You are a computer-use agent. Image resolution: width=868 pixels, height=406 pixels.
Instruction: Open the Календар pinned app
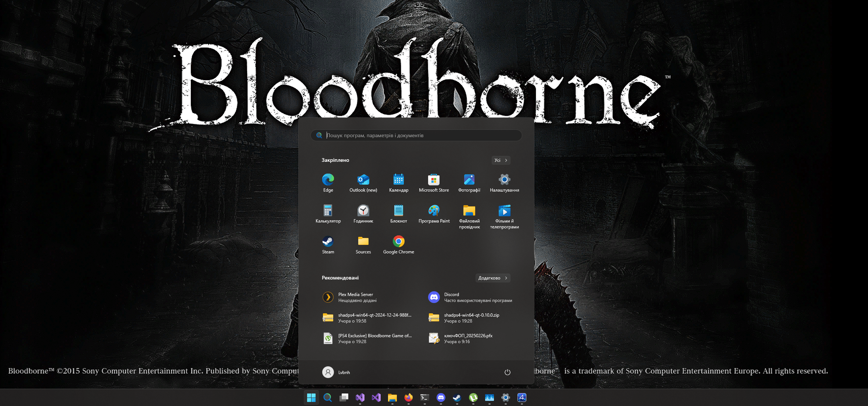click(x=399, y=183)
